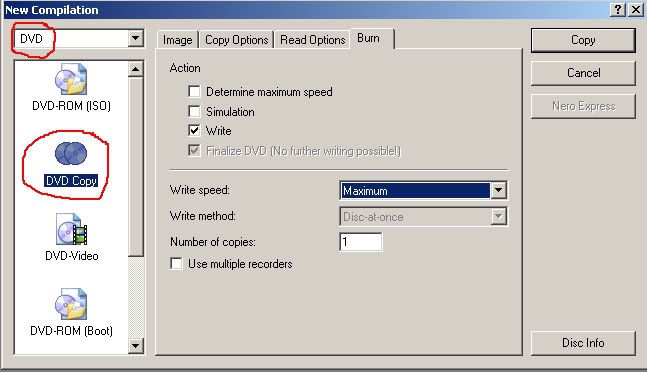Click compilation list scroll up arrow
647x372 pixels.
coord(135,69)
